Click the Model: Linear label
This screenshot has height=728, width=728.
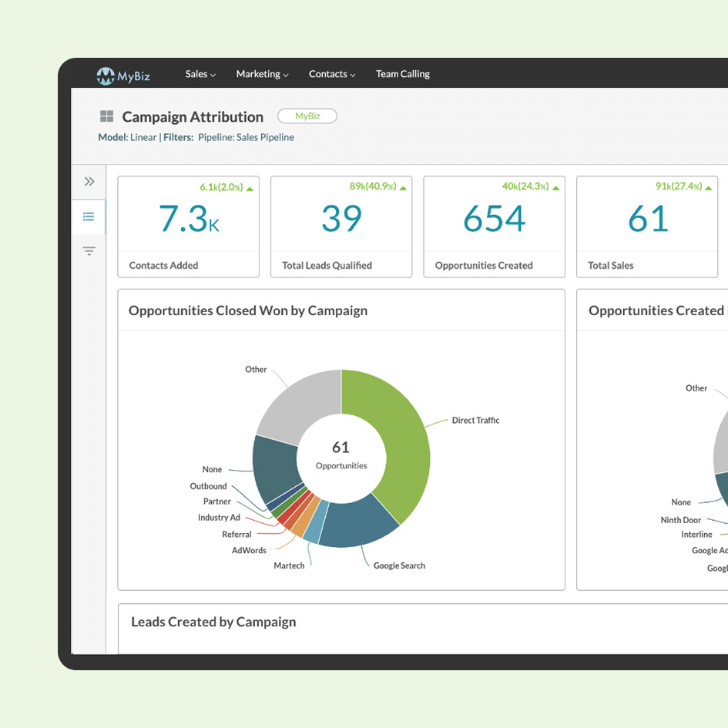127,138
